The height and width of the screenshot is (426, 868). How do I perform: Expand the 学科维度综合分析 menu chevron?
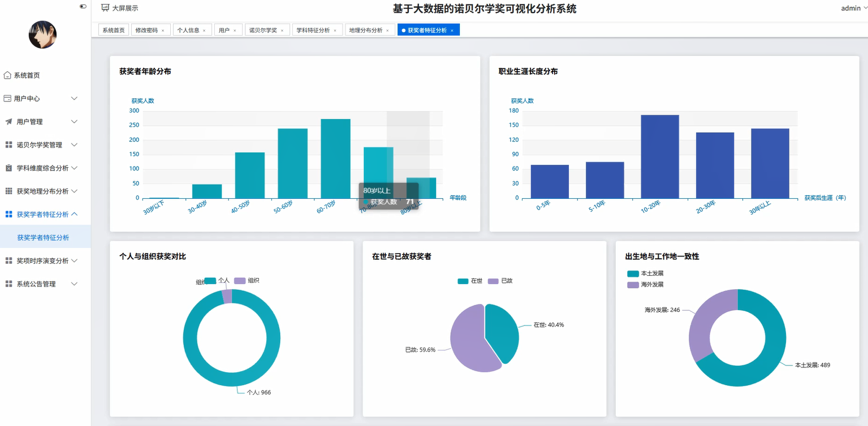pyautogui.click(x=74, y=168)
